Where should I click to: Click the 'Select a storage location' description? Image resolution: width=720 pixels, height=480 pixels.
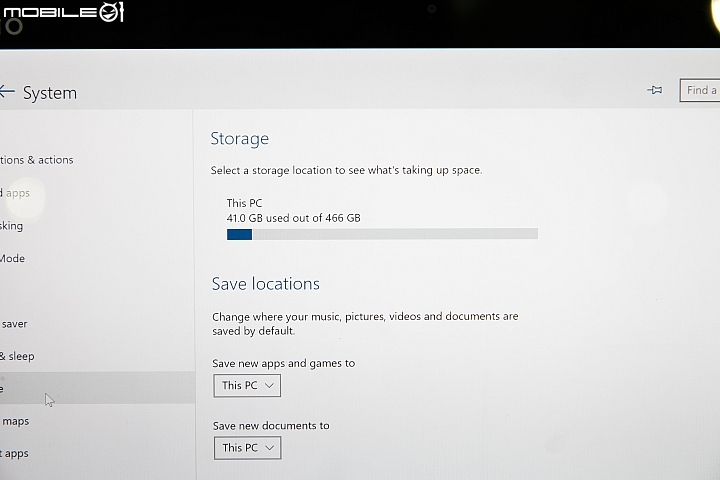(347, 170)
